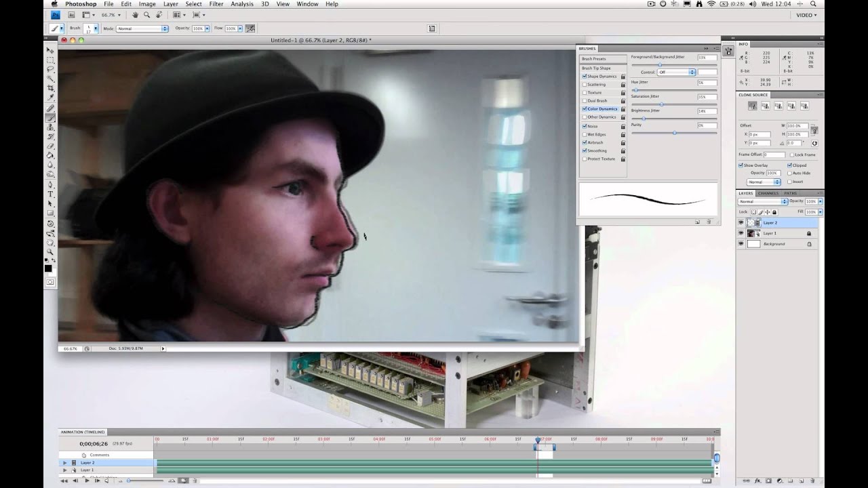Click play button in Animation timeline

click(87, 481)
